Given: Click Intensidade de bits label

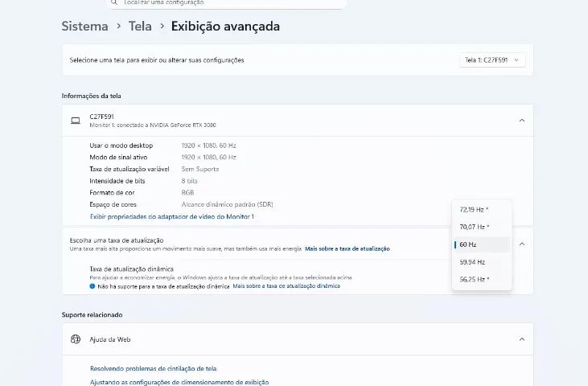Looking at the screenshot, I should [117, 181].
